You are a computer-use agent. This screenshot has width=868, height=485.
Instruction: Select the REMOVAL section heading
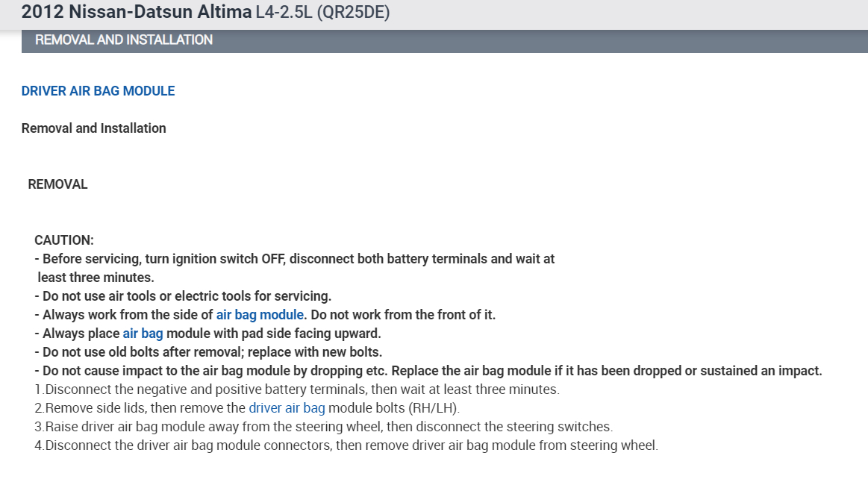coord(57,184)
